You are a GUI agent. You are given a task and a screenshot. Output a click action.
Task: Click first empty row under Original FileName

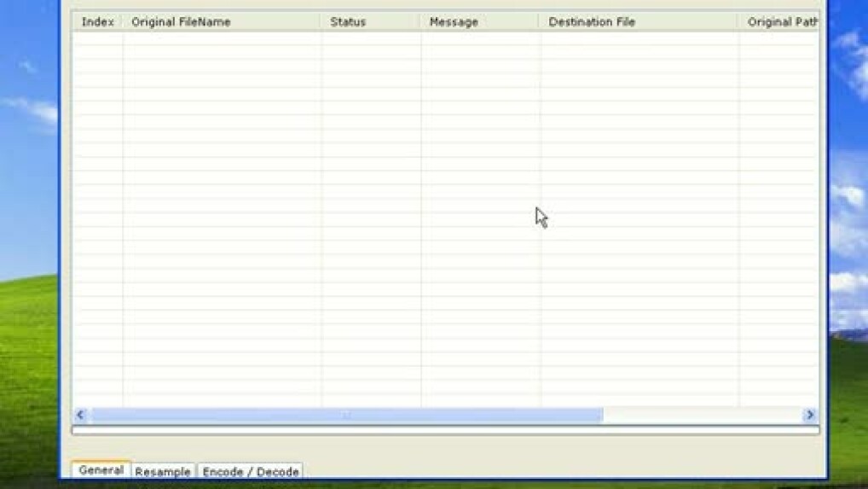pos(222,39)
